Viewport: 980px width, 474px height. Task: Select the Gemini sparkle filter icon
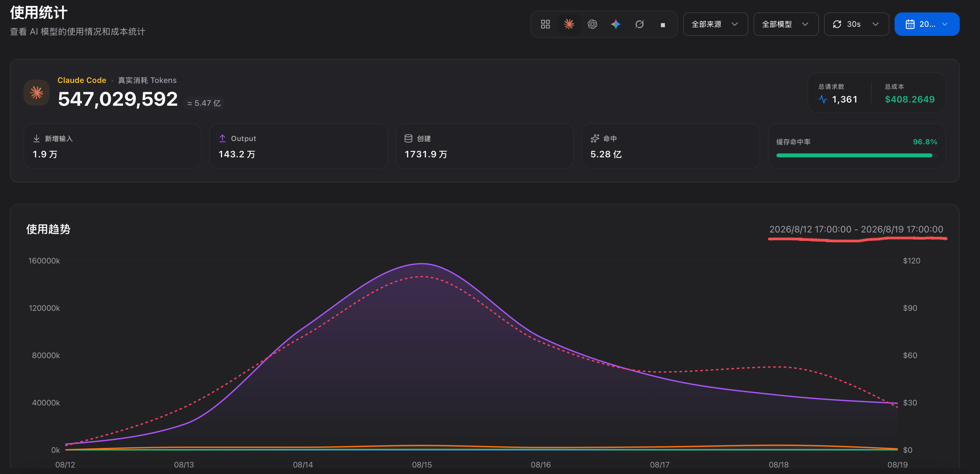pyautogui.click(x=616, y=24)
